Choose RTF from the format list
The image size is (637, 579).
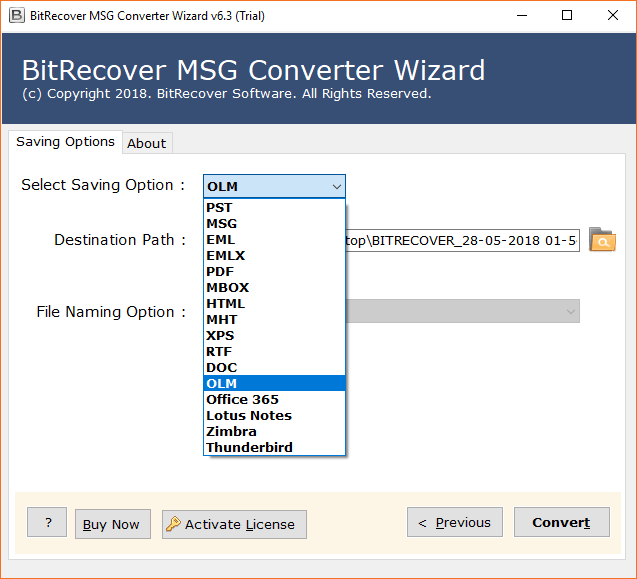274,351
